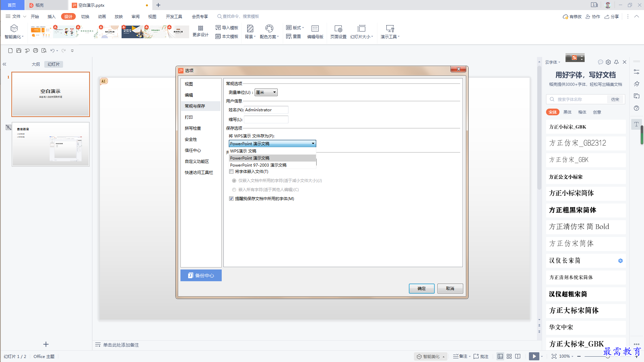644x362 pixels.
Task: Click the 协作 collaboration button
Action: tap(593, 16)
